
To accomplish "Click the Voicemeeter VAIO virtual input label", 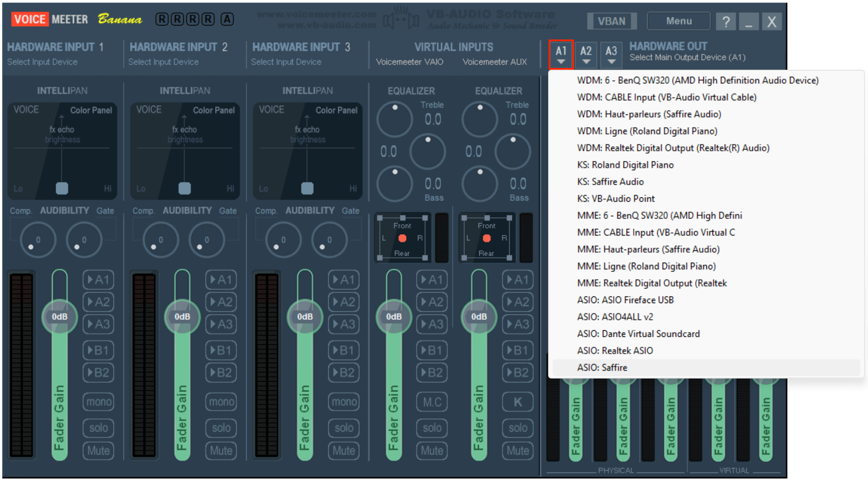I will 410,62.
